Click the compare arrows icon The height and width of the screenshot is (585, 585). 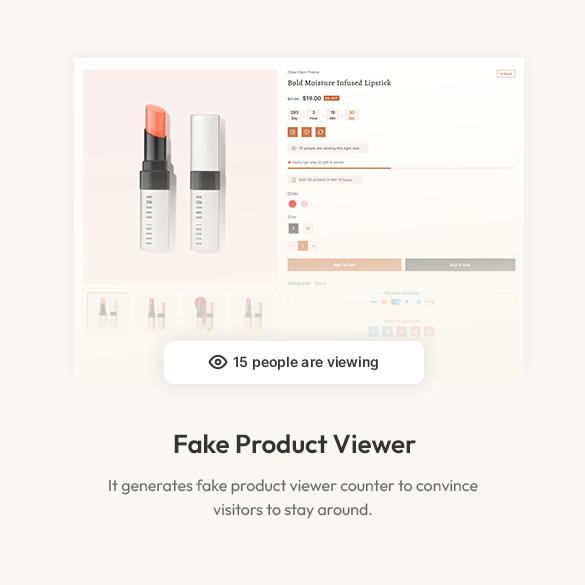pyautogui.click(x=320, y=132)
